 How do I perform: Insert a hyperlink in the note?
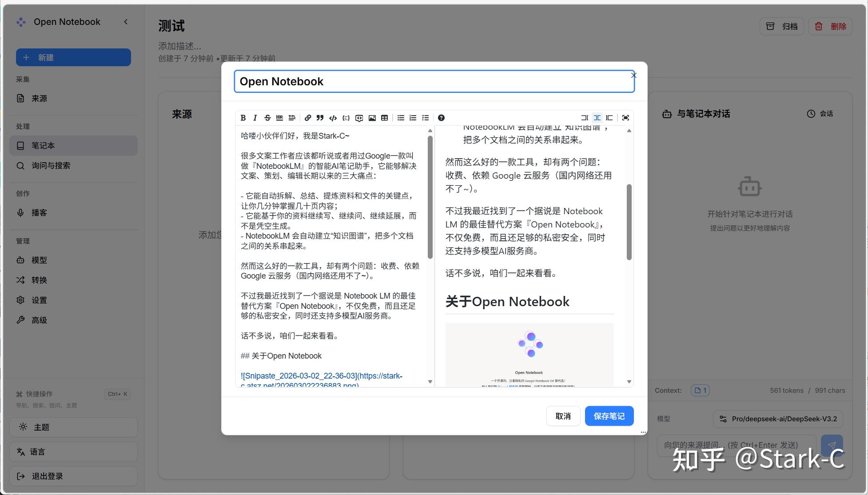pos(308,118)
